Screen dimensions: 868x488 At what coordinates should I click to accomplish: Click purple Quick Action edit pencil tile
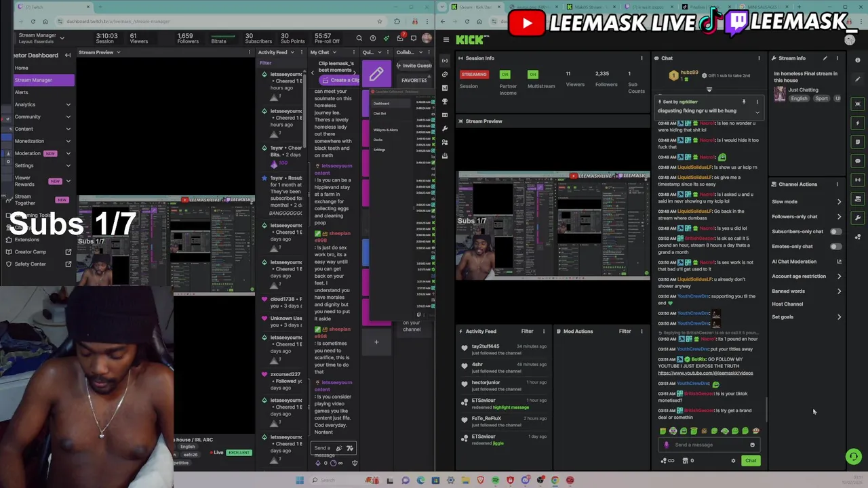[376, 74]
